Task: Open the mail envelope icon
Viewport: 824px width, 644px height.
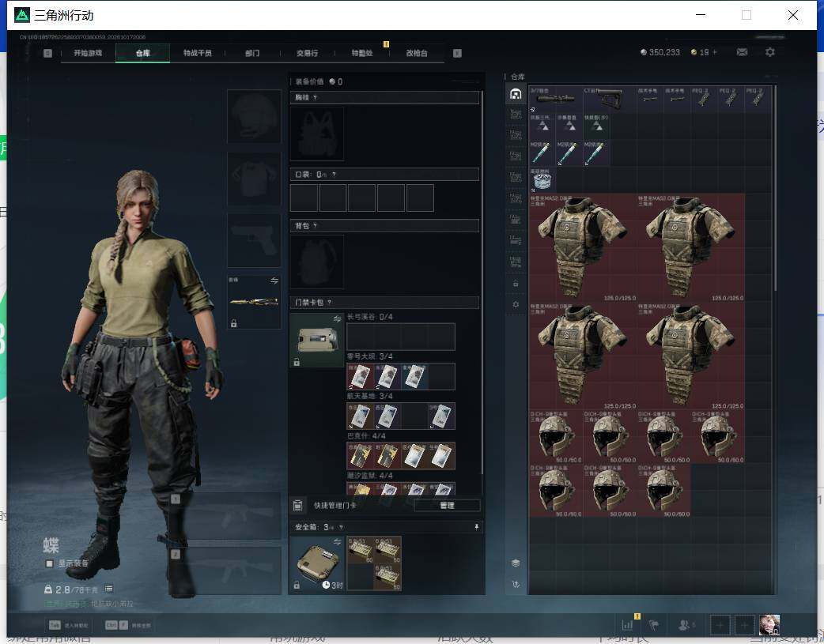Action: (742, 52)
